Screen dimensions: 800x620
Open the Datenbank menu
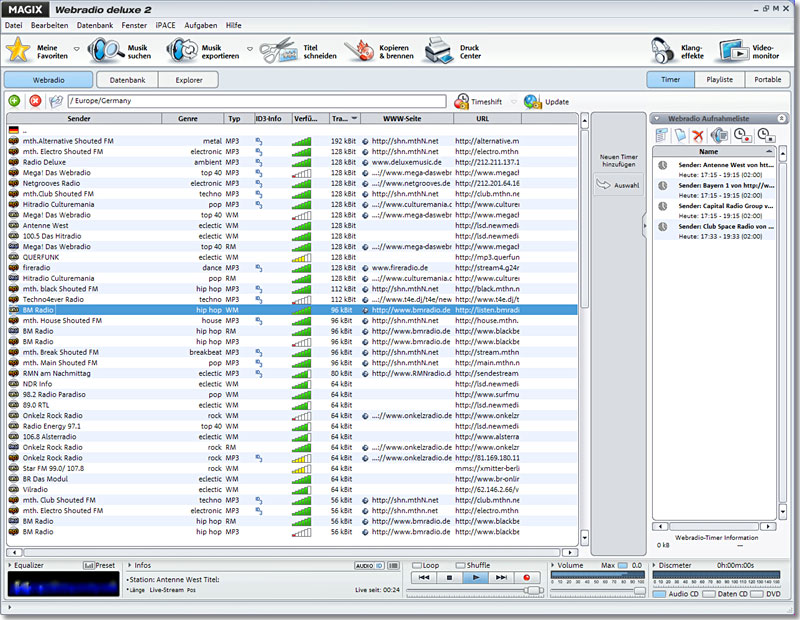(95, 26)
